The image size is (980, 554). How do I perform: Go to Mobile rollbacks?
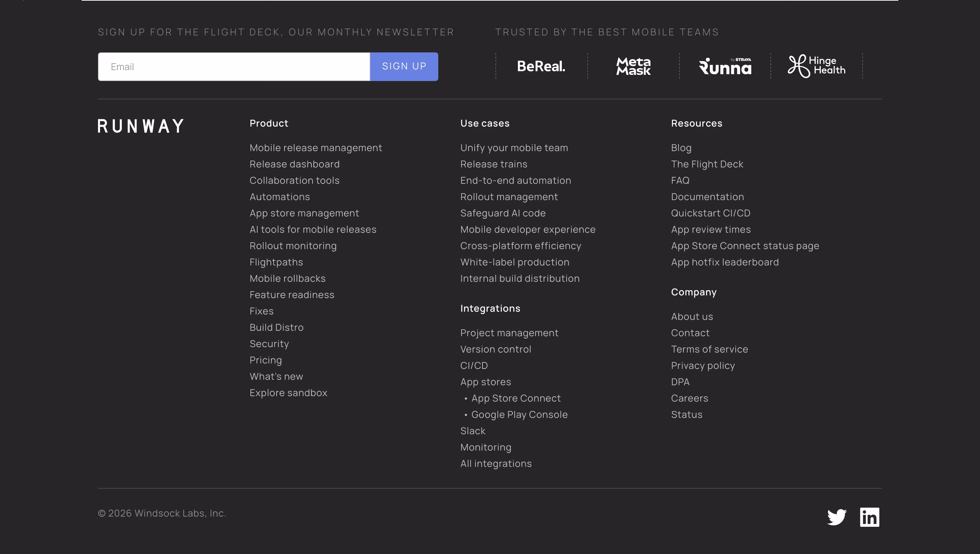[x=288, y=278]
